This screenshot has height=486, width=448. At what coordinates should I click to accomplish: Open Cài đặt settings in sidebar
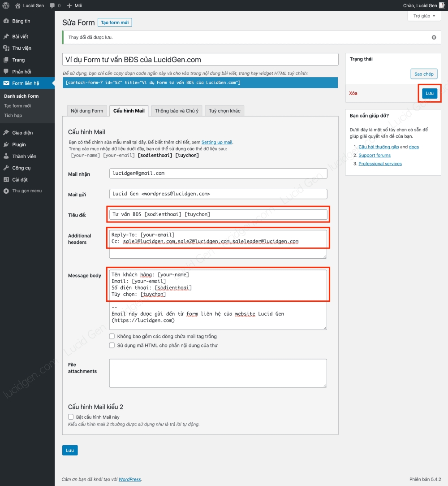(20, 180)
